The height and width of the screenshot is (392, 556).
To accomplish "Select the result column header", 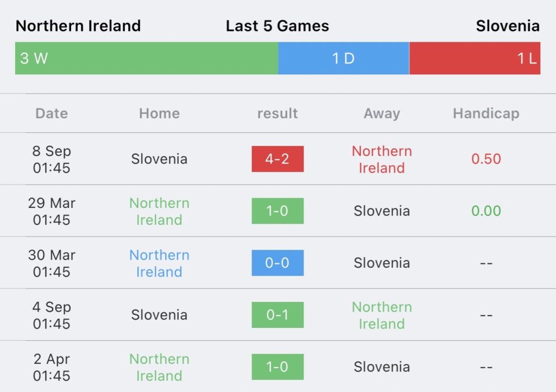I will (277, 113).
